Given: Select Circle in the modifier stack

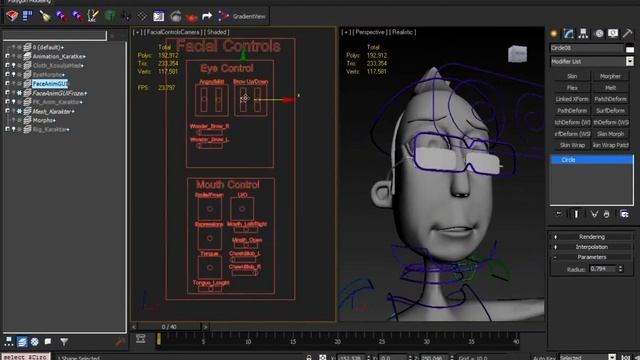Looking at the screenshot, I should coord(591,160).
